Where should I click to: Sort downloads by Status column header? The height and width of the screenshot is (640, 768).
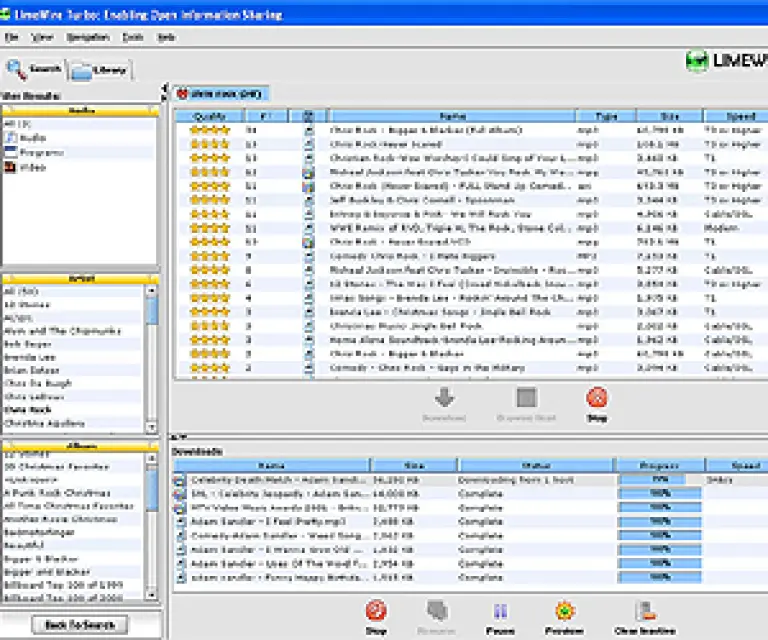pos(535,465)
